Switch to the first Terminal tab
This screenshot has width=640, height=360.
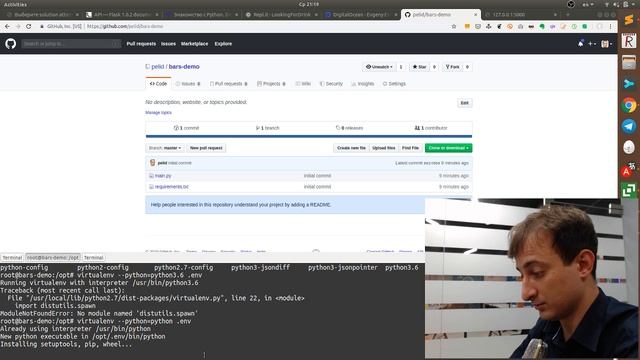[12, 258]
